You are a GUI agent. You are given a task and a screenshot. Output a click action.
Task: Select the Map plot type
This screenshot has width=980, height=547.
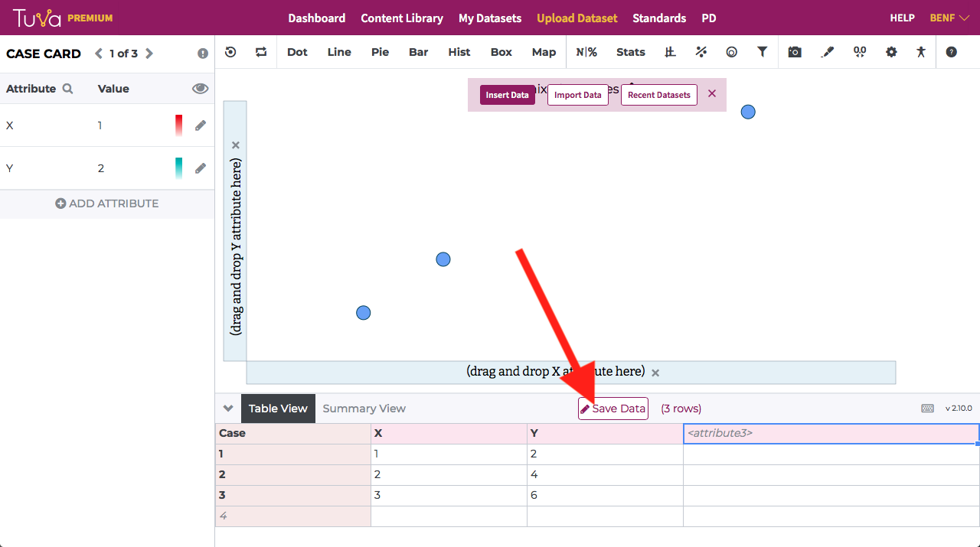[544, 52]
